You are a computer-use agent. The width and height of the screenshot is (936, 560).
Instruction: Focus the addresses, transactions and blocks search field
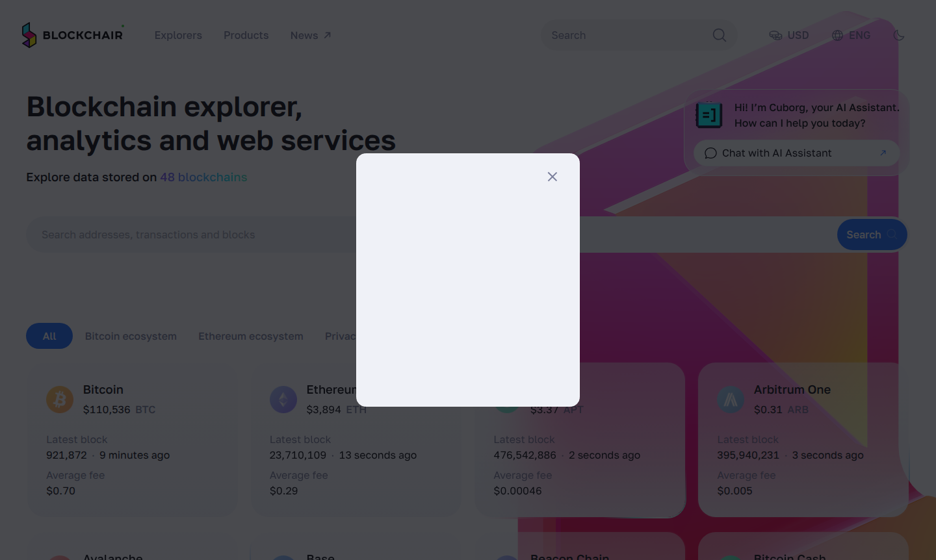tap(188, 235)
